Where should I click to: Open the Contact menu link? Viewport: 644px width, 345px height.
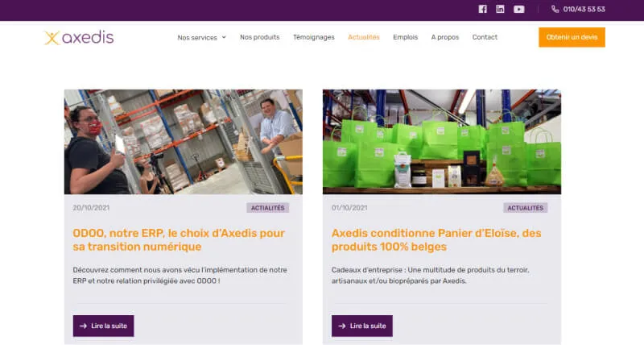tap(485, 37)
